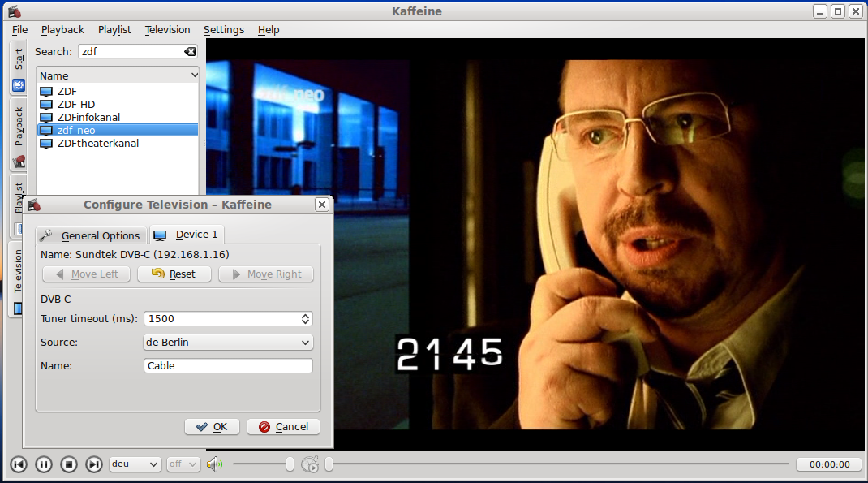The image size is (868, 483).
Task: Click the playback seek slider handle
Action: pos(329,464)
